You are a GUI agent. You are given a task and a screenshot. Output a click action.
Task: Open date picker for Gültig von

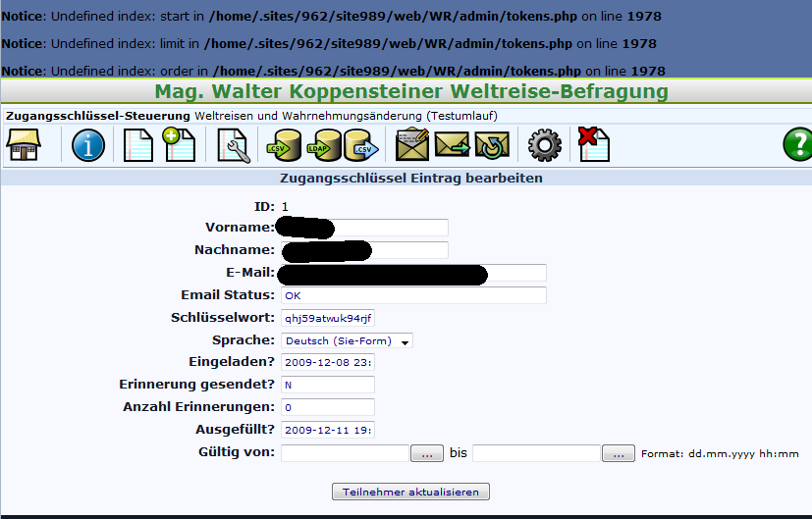click(427, 453)
